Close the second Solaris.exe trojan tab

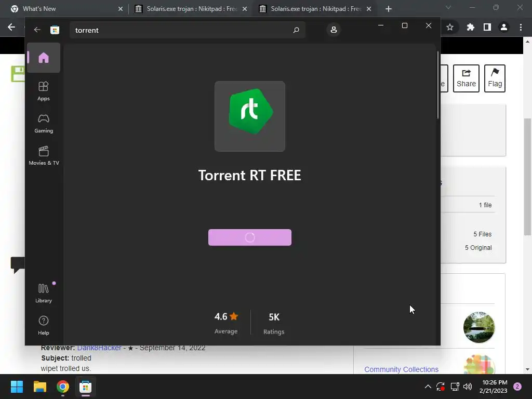click(x=245, y=9)
